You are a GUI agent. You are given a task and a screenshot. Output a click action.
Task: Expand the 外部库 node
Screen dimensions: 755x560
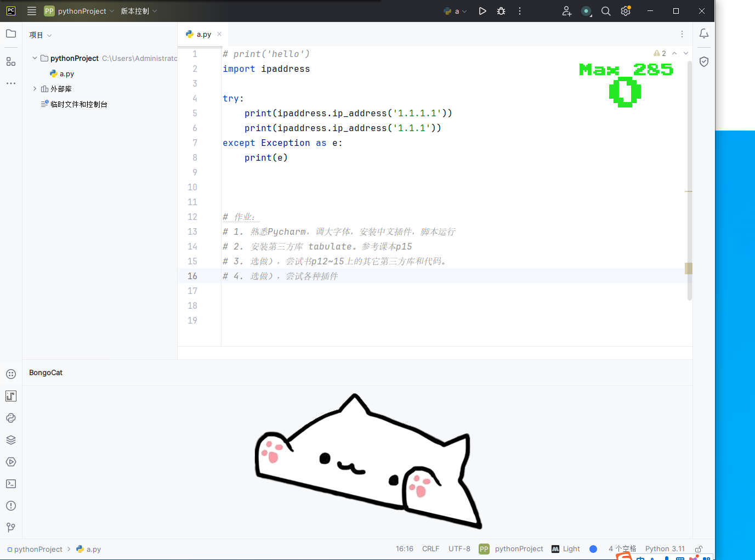35,88
